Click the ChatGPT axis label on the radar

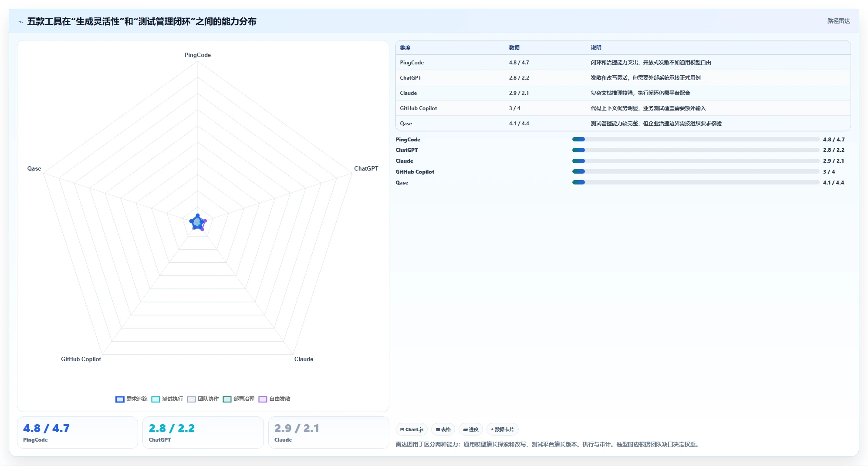(366, 169)
